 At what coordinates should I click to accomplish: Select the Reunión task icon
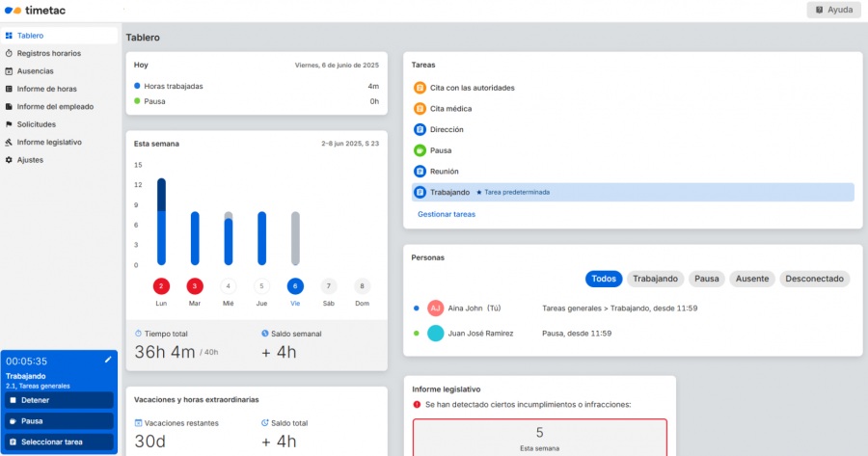[x=420, y=172]
